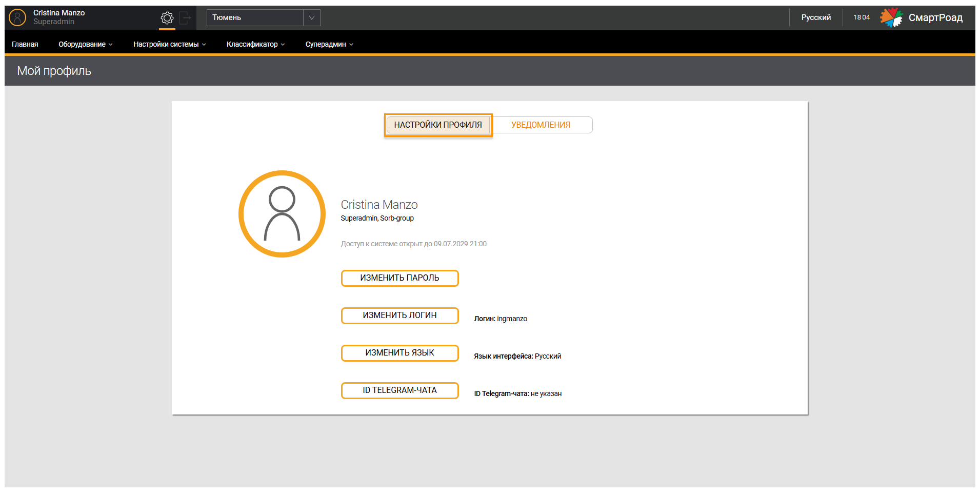
Task: Click the Изменить язык button
Action: [x=400, y=353]
